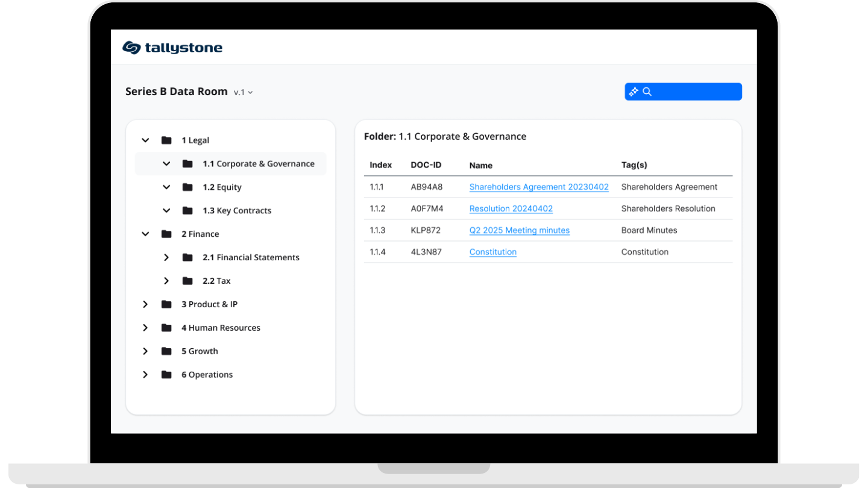Select the 3 Product & IP label
This screenshot has width=868, height=488.
pyautogui.click(x=209, y=304)
